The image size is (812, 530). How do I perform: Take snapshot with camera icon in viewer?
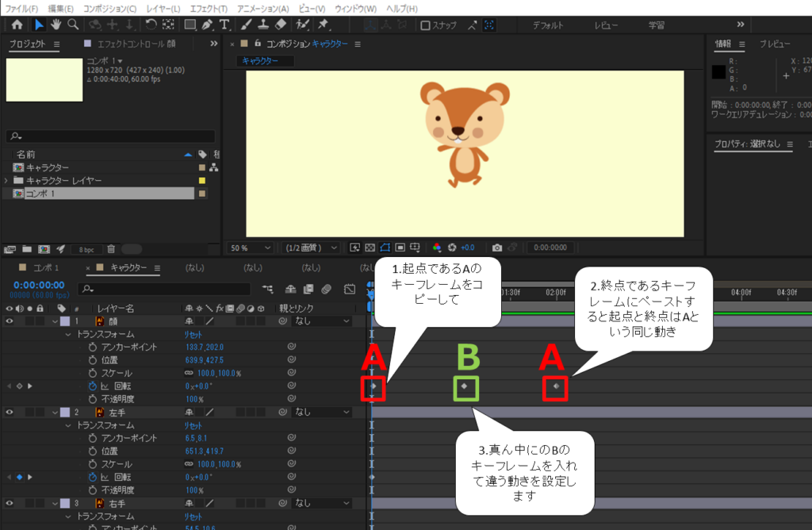[x=497, y=248]
